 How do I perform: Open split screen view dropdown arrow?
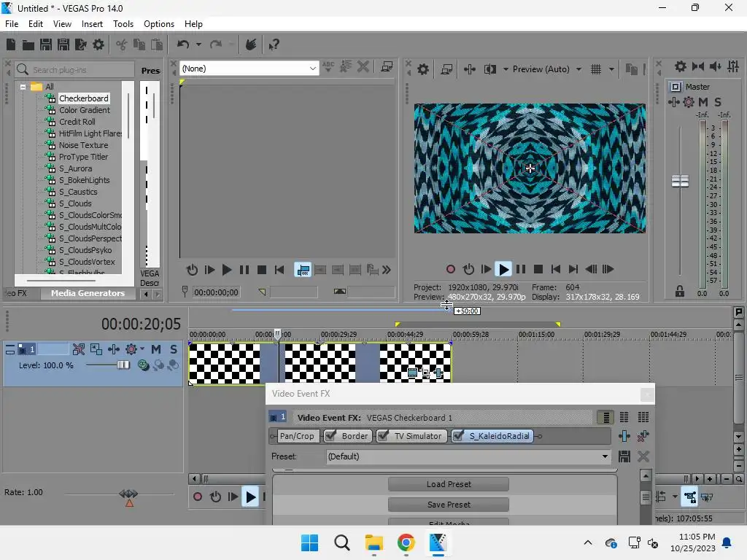point(506,69)
